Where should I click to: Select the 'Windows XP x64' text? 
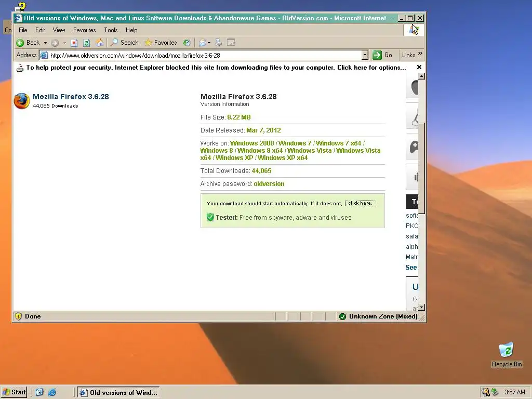283,158
